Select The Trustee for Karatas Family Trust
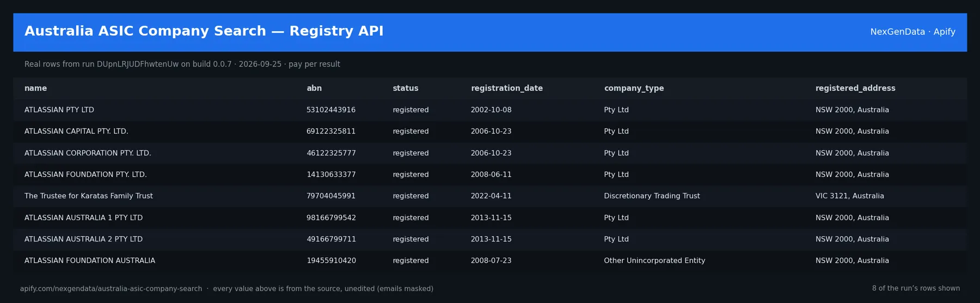Screen dimensions: 980x303 coord(89,196)
